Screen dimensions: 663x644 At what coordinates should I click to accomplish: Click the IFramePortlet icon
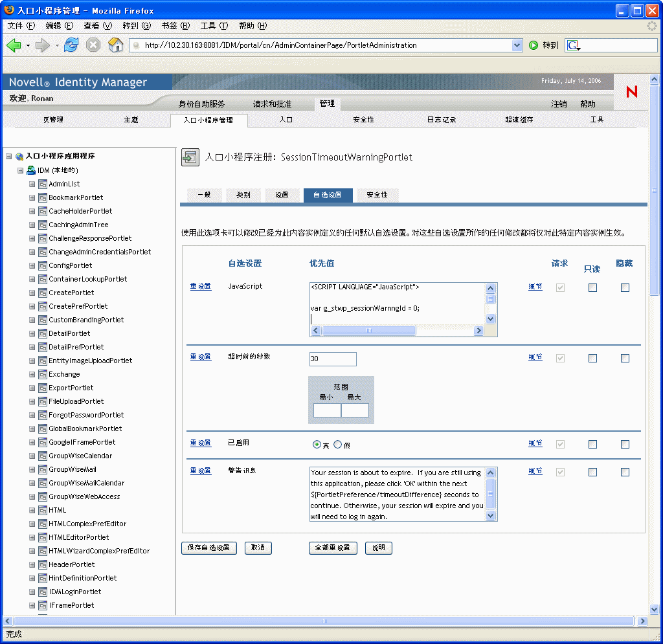tap(42, 606)
